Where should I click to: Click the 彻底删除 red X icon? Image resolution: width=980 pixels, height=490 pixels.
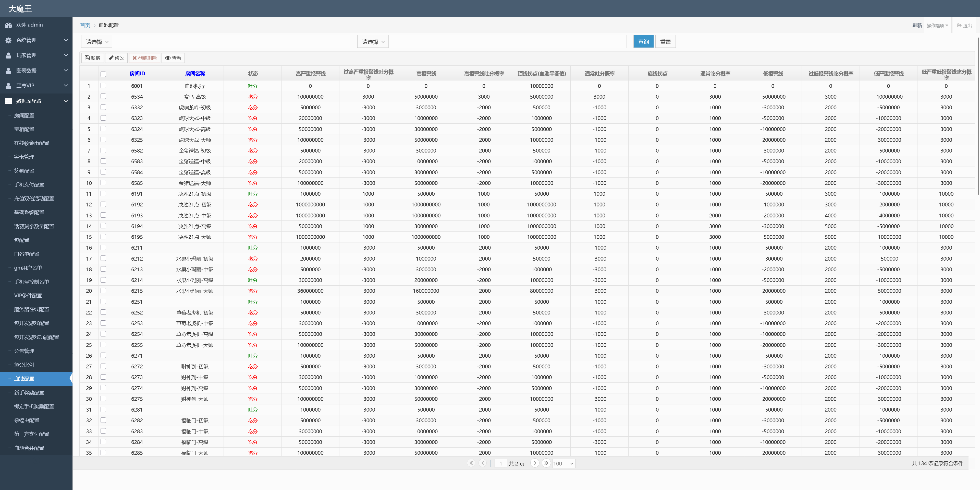pos(135,58)
